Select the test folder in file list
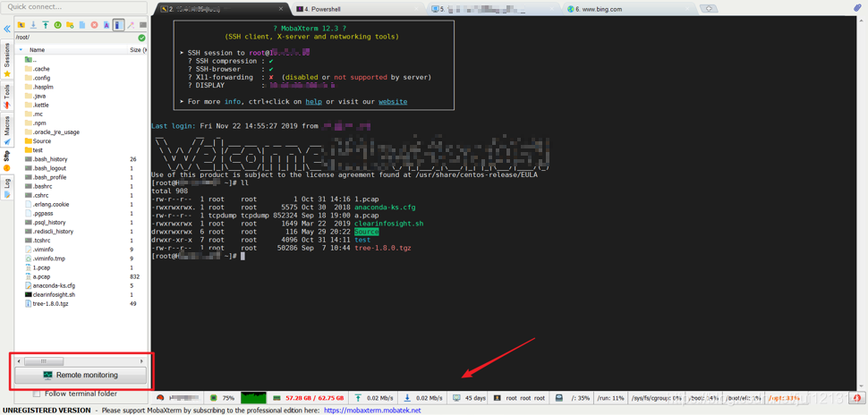 coord(34,150)
